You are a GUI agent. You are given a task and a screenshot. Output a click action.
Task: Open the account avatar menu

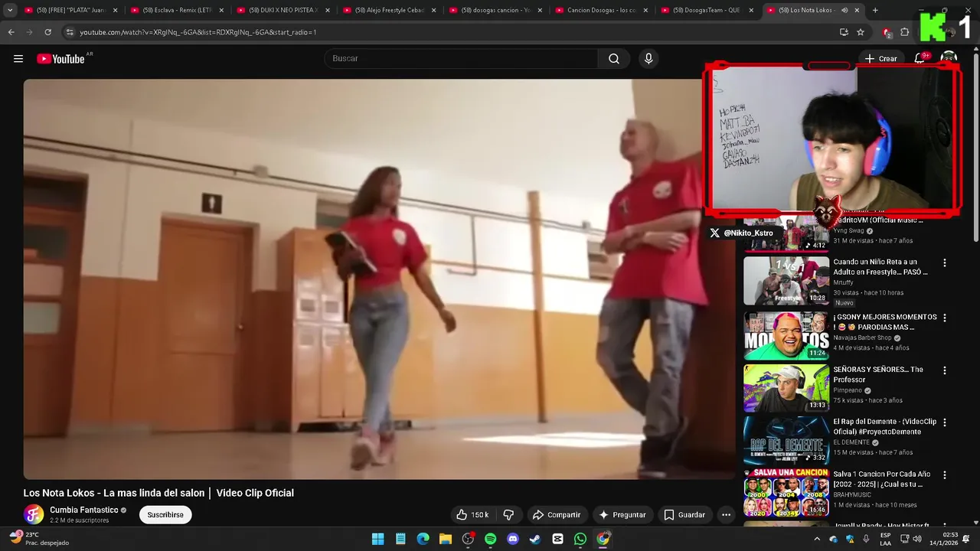coord(949,59)
